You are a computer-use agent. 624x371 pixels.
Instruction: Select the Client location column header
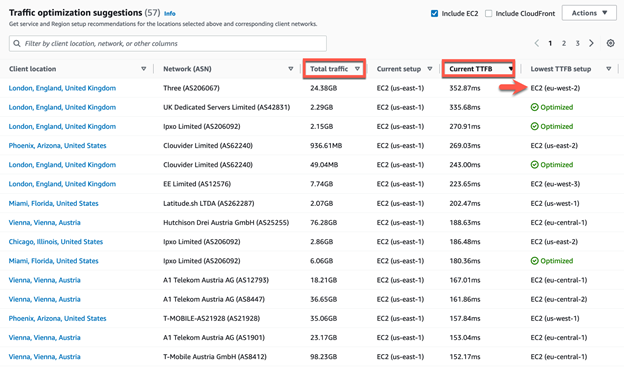(x=32, y=69)
